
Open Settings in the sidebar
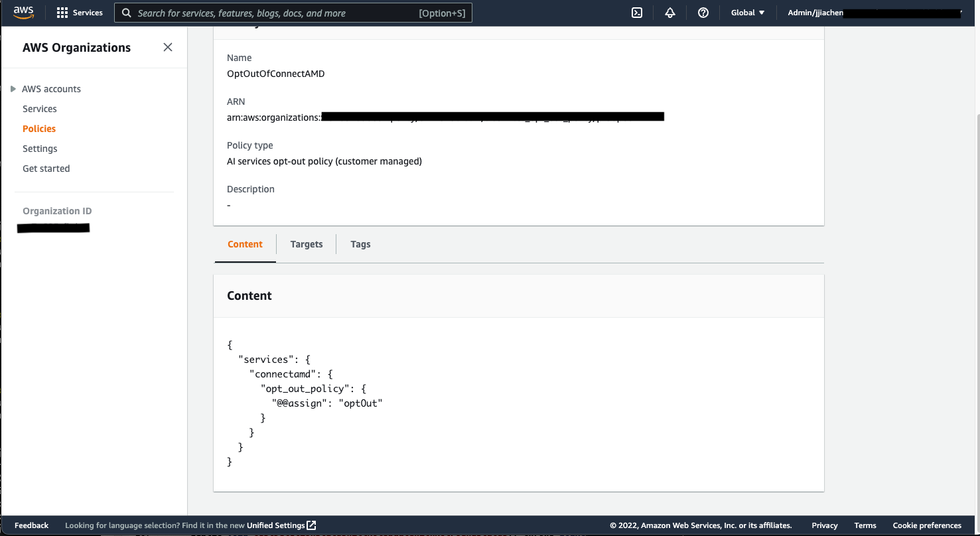click(x=40, y=149)
